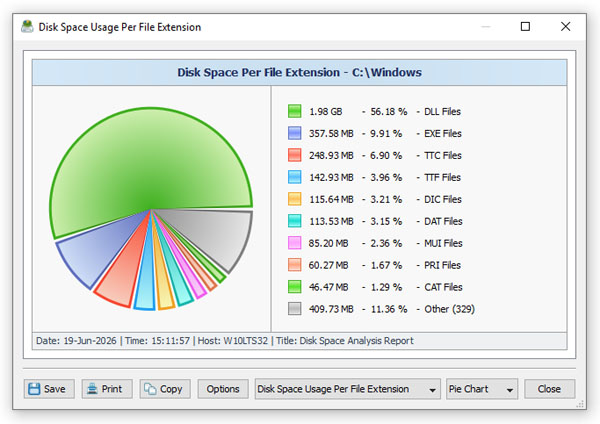Click the '248.93 MB' size value
Image resolution: width=600 pixels, height=424 pixels.
(331, 155)
